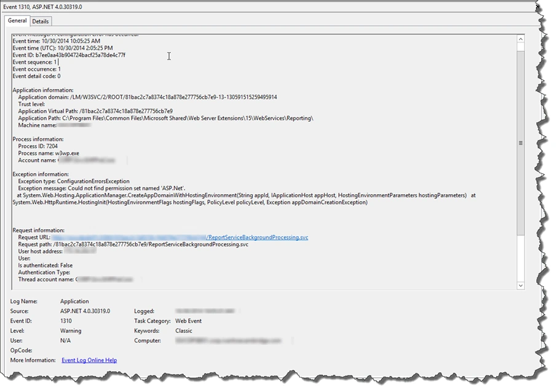
Task: Click the Event detail code: 0 line
Action: point(37,76)
